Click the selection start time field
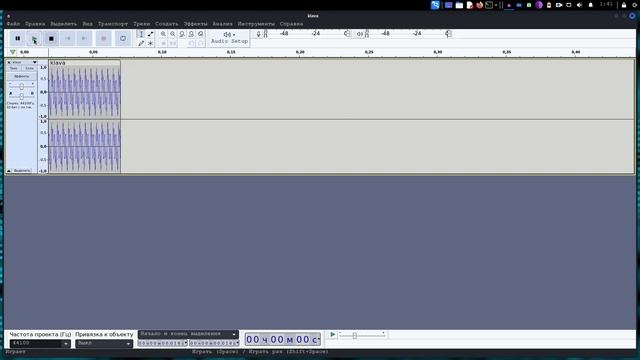The image size is (640, 360). [162, 343]
